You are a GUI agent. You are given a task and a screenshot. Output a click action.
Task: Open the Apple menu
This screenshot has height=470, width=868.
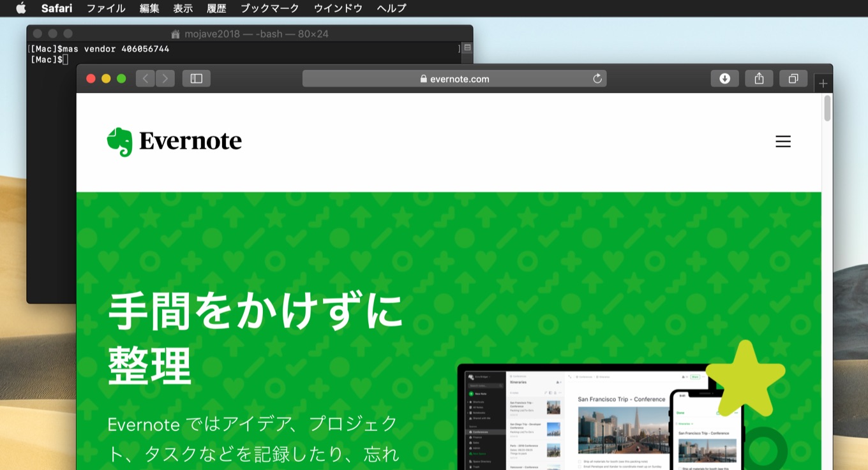21,8
